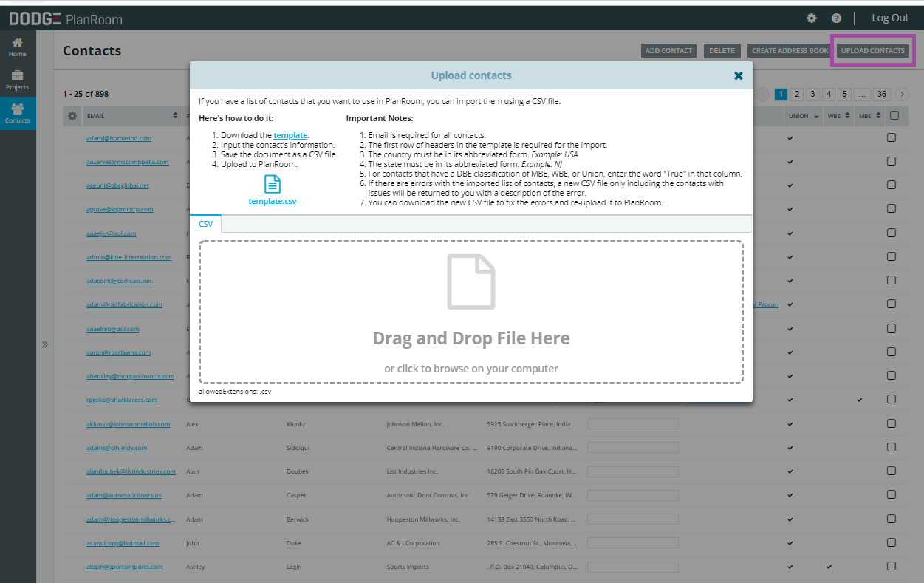This screenshot has width=924, height=583.
Task: Open the UNION column filter dropdown
Action: [816, 117]
